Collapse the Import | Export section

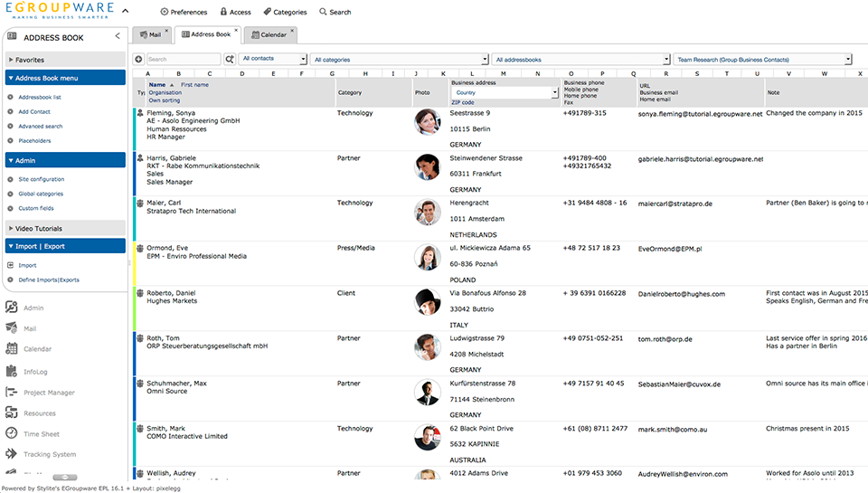point(65,246)
